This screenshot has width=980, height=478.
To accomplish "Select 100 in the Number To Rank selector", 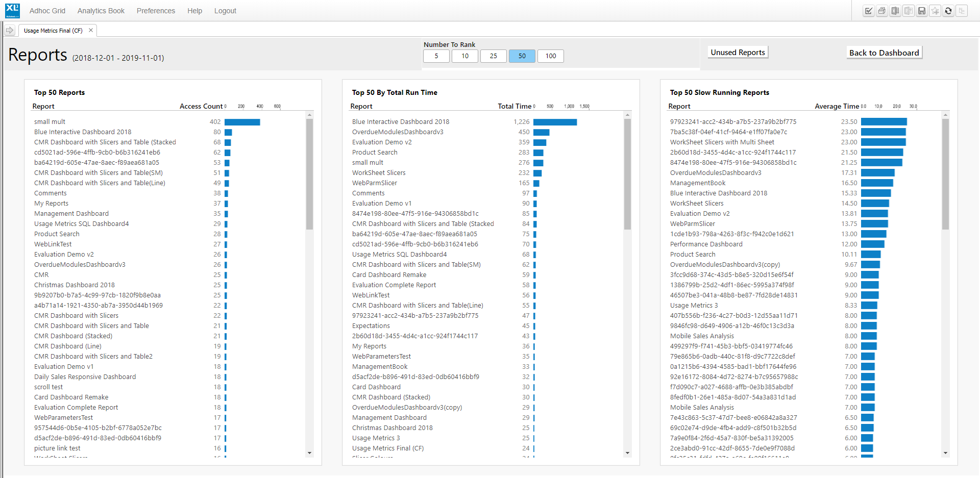I will (550, 56).
